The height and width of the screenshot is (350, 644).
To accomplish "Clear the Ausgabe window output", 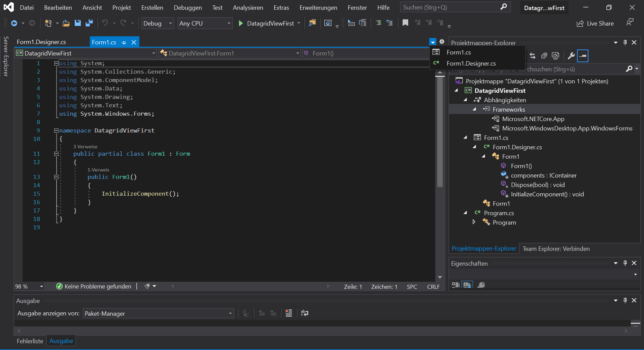I will pyautogui.click(x=289, y=313).
